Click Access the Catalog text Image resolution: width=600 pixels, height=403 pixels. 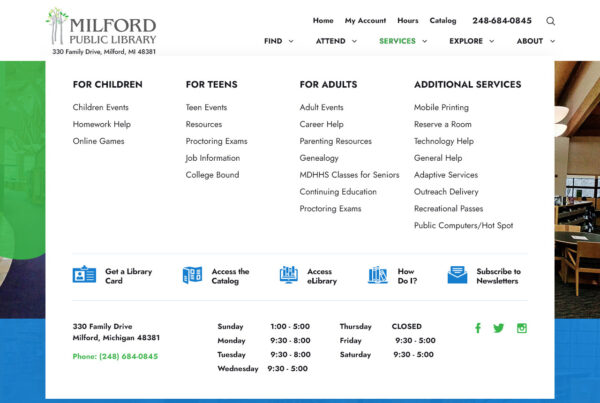point(230,276)
